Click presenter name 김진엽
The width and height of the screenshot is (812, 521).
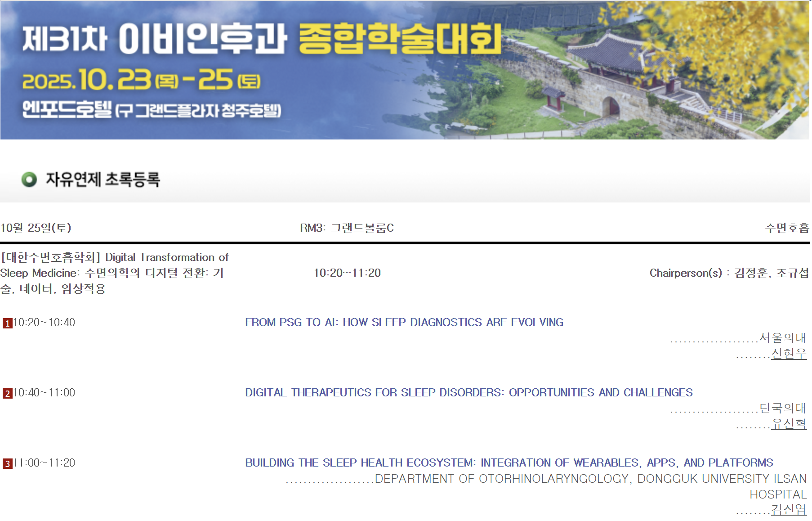click(x=789, y=509)
